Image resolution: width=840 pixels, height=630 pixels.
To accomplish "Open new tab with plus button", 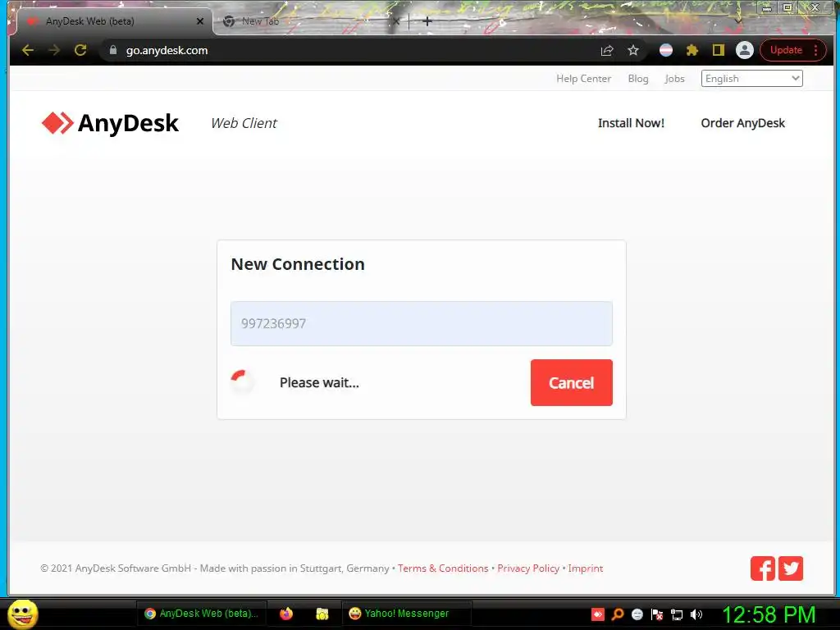I will (x=427, y=21).
